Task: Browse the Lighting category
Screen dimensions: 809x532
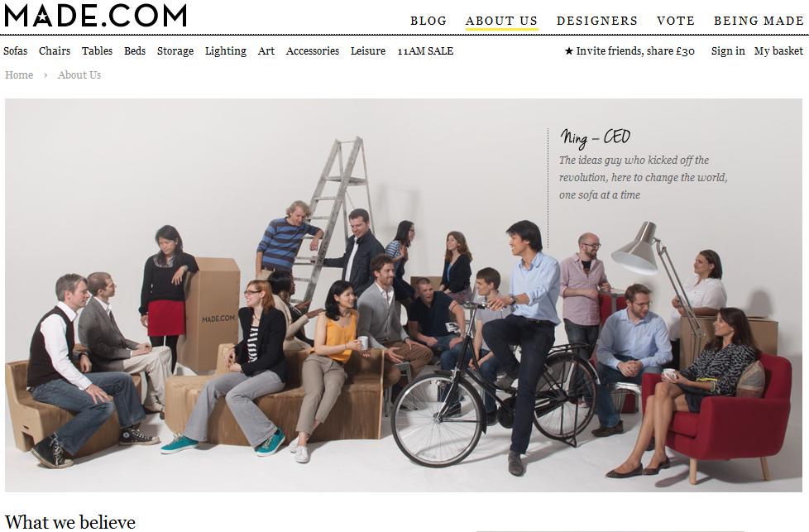Action: pos(226,51)
